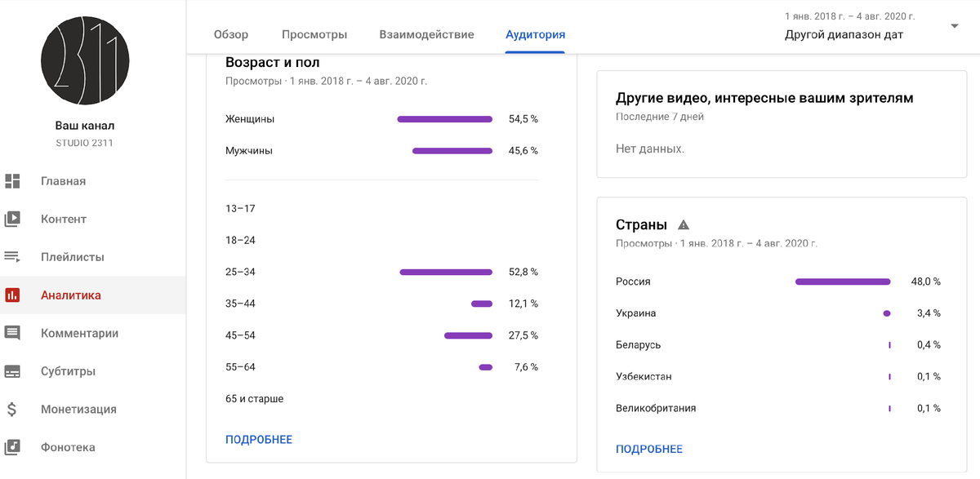Click the 52,8 % value
Screen dimensions: 980x479
[x=523, y=272]
